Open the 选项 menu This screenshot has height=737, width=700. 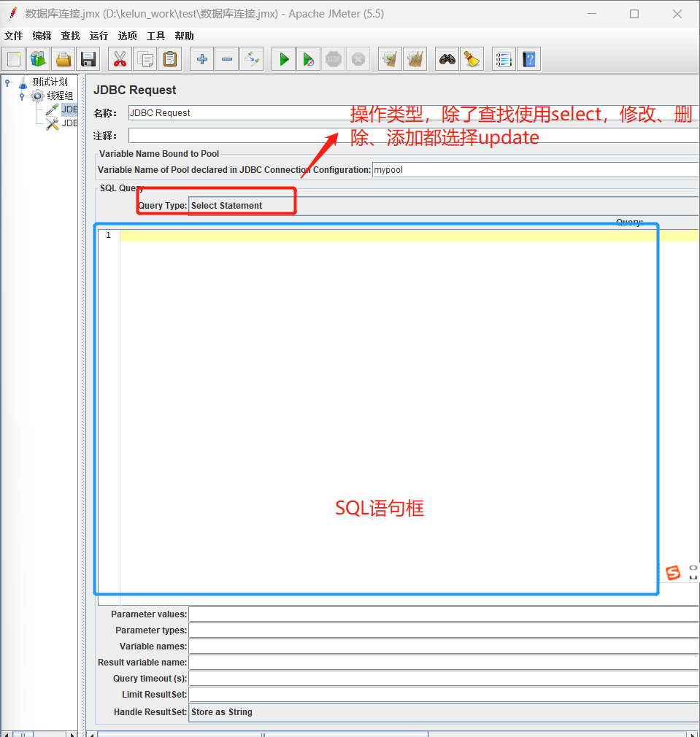pyautogui.click(x=128, y=36)
